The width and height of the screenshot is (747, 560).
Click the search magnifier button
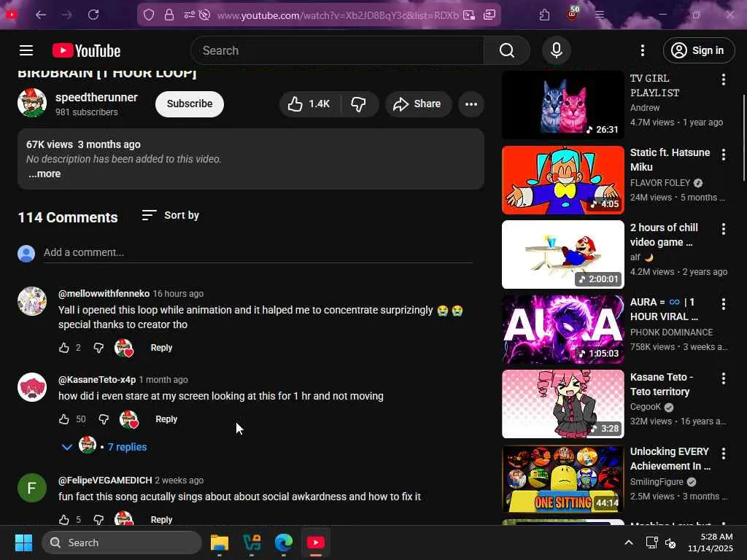(x=506, y=50)
